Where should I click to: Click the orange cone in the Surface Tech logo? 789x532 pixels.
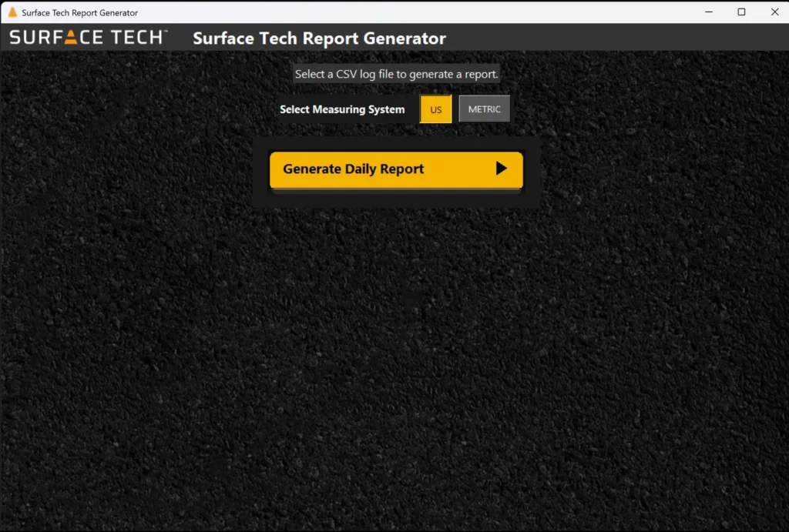71,37
